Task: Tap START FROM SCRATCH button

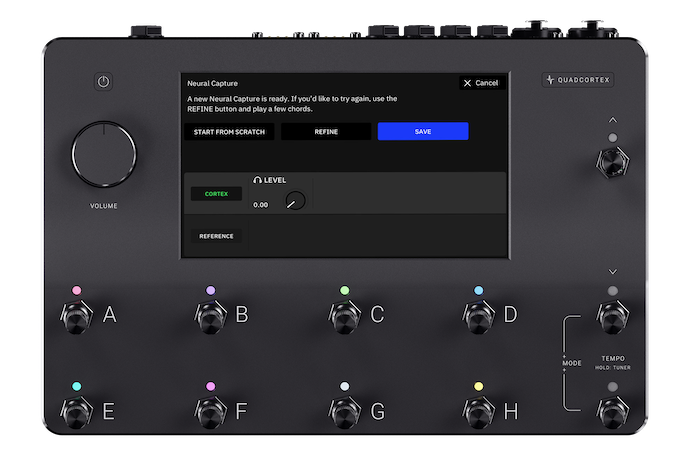Action: (x=229, y=132)
